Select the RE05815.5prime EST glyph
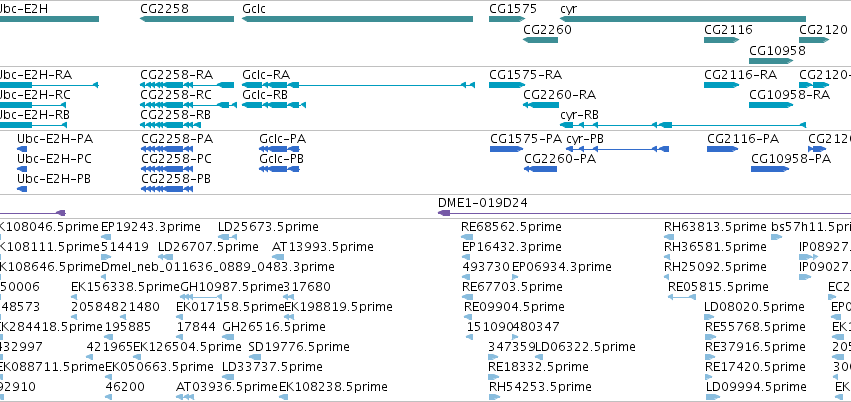Image resolution: width=851 pixels, height=402 pixels. 682,297
